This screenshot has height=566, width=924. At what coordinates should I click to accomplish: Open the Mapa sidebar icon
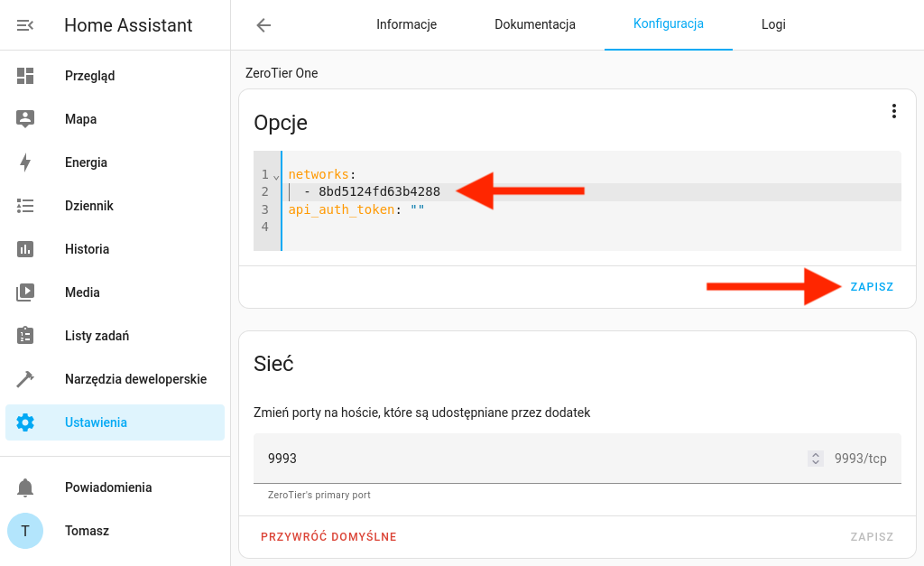25,119
